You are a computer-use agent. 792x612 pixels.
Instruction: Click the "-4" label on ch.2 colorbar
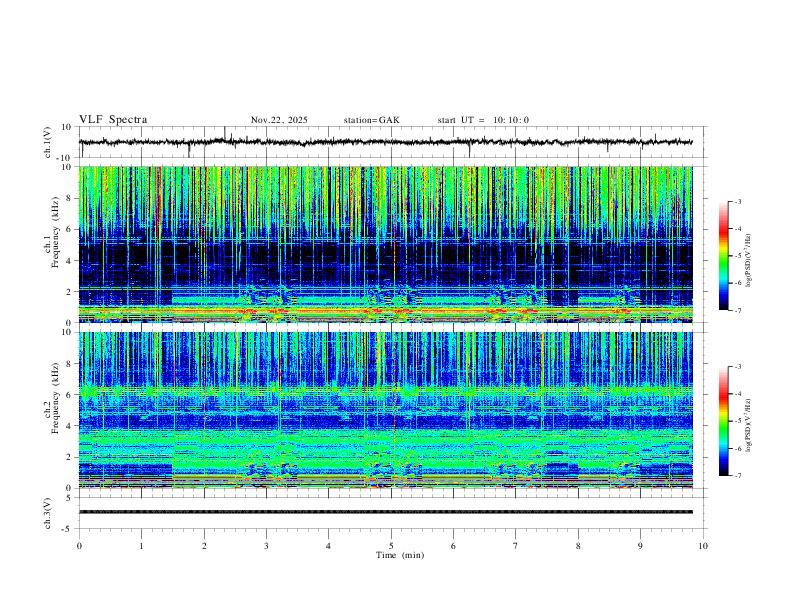tap(737, 393)
